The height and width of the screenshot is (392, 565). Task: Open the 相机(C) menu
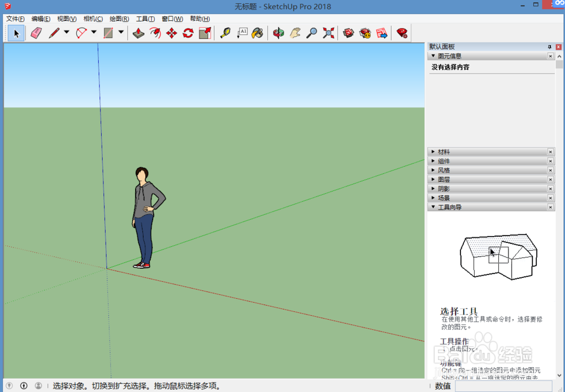click(93, 19)
